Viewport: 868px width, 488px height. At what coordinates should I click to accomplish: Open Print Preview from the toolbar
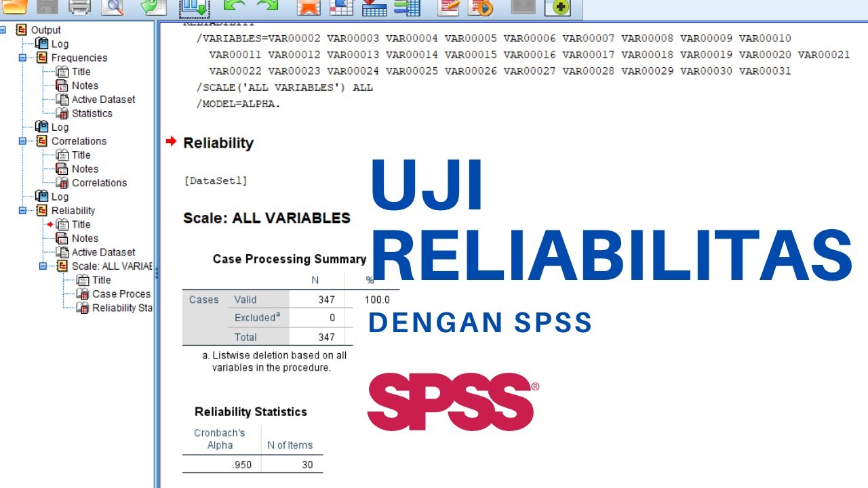pyautogui.click(x=112, y=6)
